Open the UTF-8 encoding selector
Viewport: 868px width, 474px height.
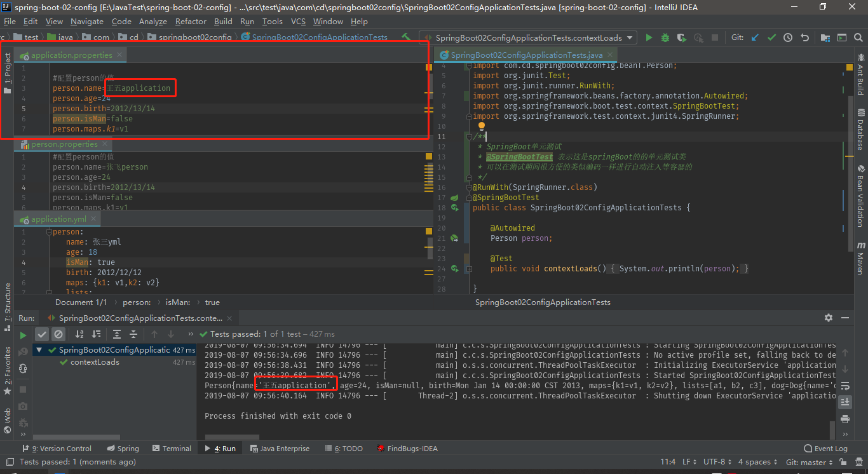coord(717,463)
